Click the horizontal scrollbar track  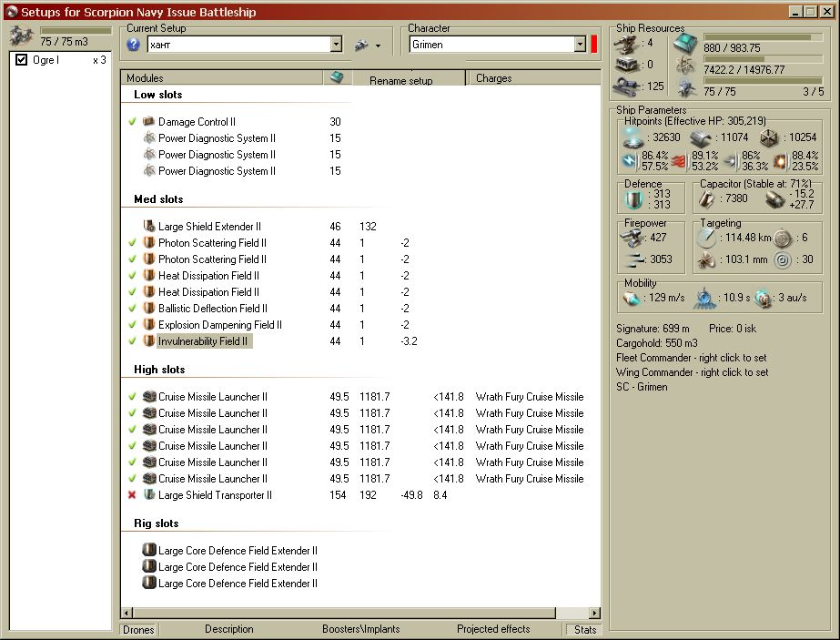(x=572, y=613)
